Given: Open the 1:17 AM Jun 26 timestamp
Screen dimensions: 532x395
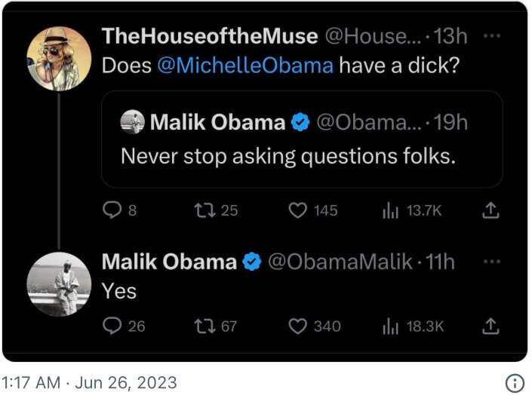Looking at the screenshot, I should click(x=89, y=382).
